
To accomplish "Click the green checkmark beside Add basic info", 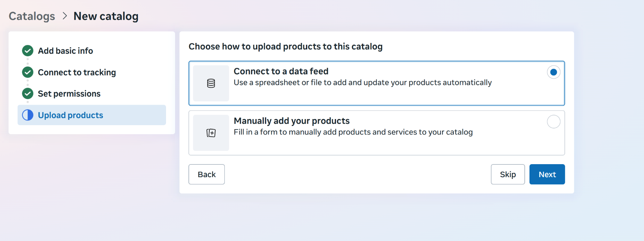I will pyautogui.click(x=28, y=51).
